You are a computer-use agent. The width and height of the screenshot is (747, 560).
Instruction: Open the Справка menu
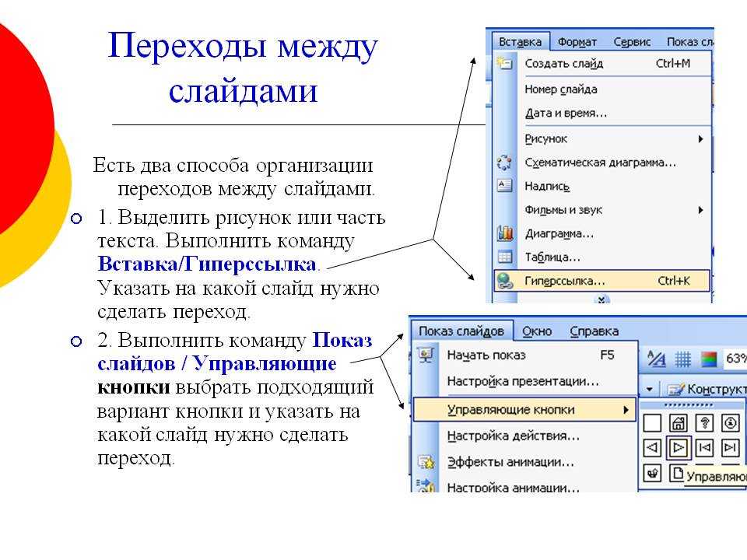594,331
